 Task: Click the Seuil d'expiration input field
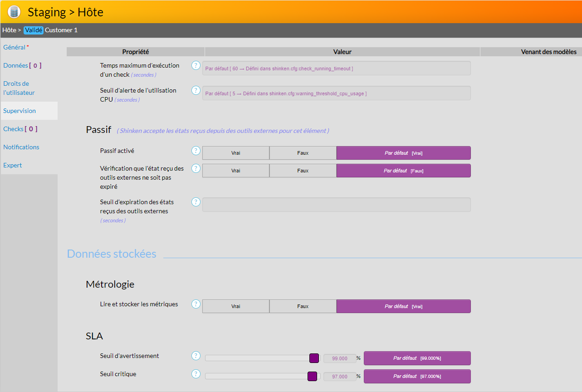(x=336, y=205)
